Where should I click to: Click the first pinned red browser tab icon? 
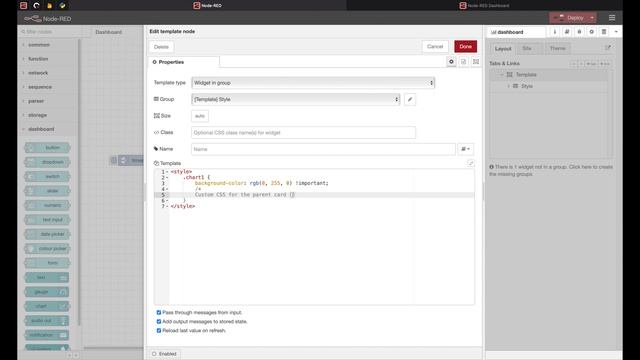tap(24, 5)
